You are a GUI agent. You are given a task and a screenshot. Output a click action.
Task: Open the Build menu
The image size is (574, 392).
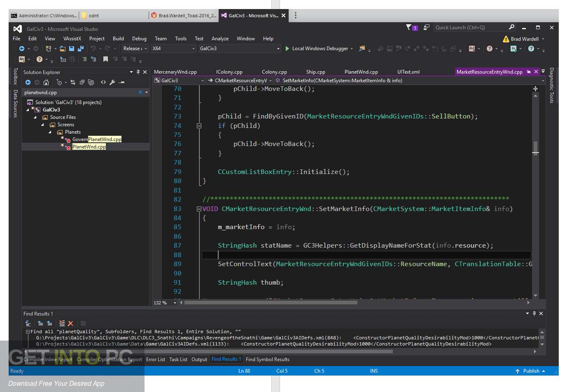click(118, 39)
